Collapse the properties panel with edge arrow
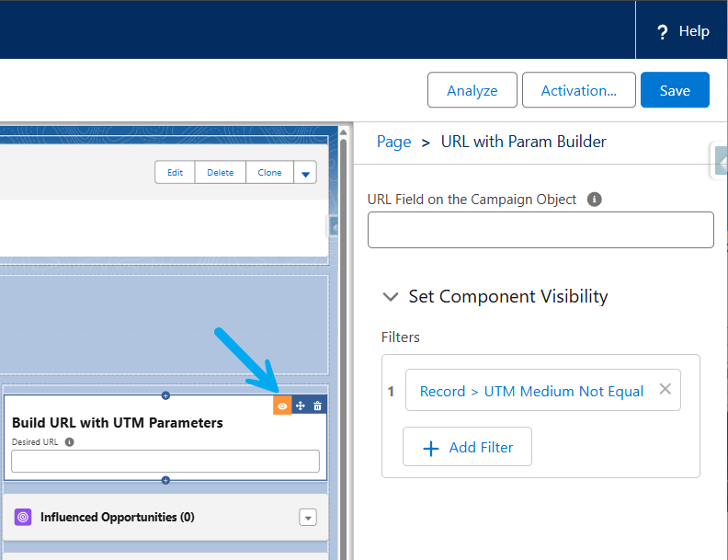This screenshot has width=728, height=560. [721, 161]
